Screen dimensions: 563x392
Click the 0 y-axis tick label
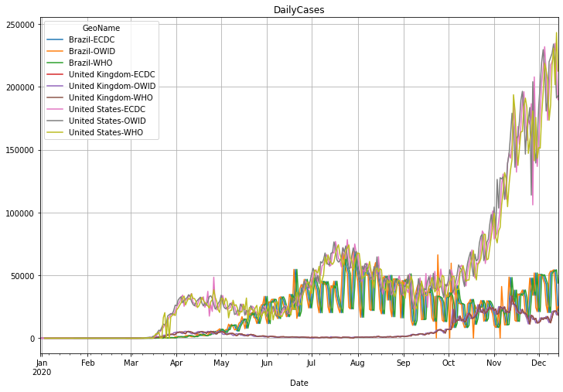point(32,339)
